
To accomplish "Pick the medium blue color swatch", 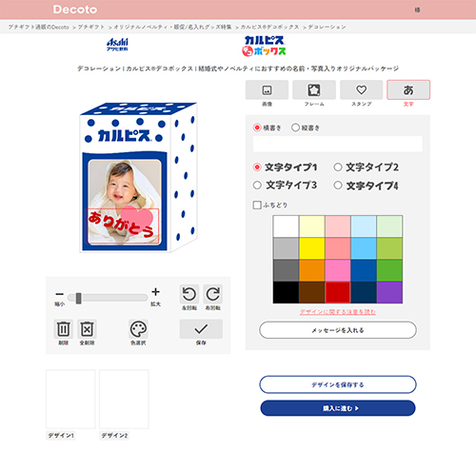I will coord(364,270).
